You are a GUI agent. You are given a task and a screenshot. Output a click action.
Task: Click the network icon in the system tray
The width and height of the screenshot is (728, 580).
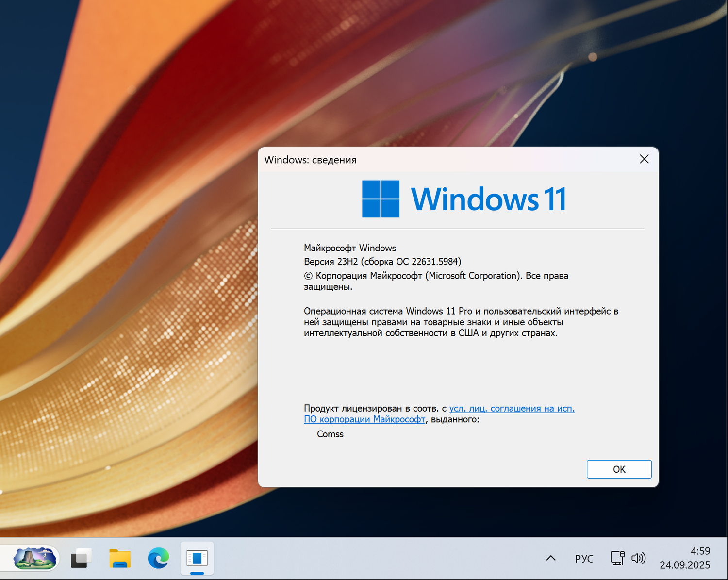coord(616,558)
